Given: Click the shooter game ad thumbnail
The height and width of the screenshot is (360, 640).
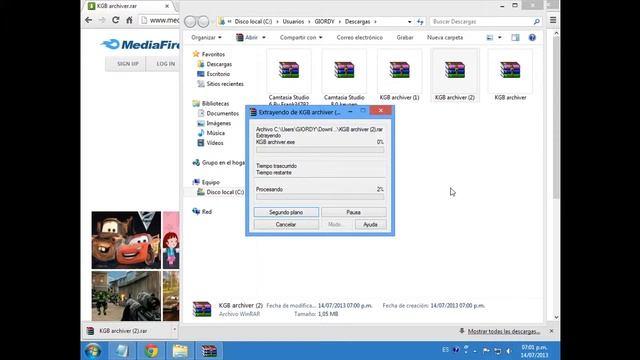Looking at the screenshot, I should pyautogui.click(x=126, y=296).
